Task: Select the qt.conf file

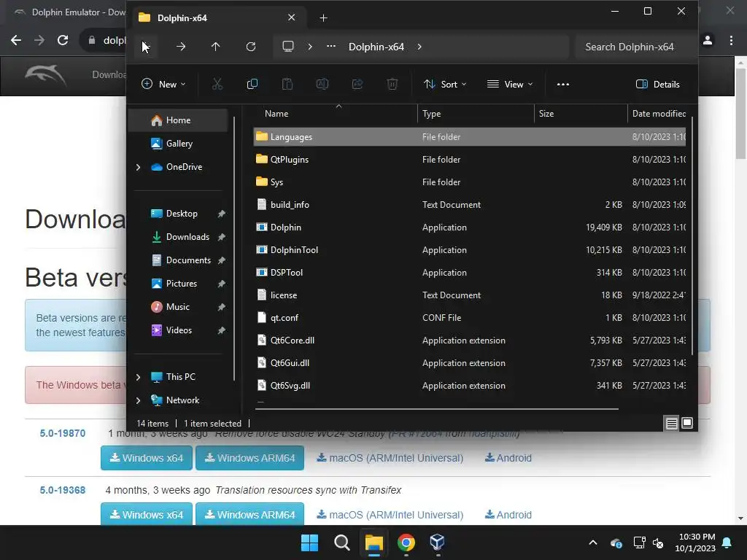Action: 469,318
